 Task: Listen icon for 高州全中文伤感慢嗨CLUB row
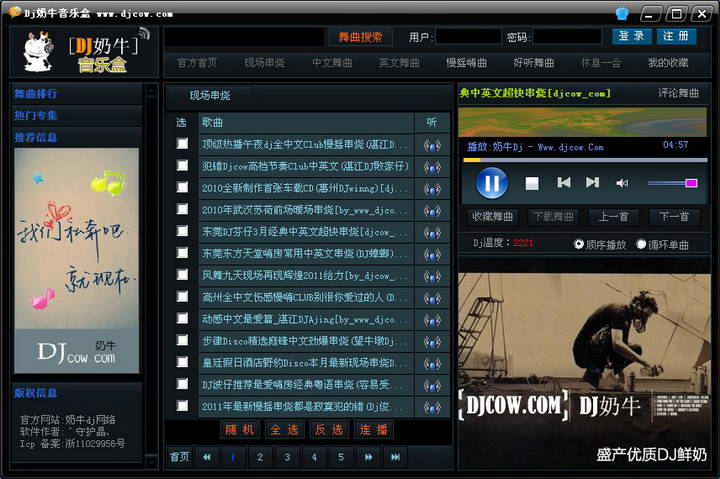click(432, 298)
